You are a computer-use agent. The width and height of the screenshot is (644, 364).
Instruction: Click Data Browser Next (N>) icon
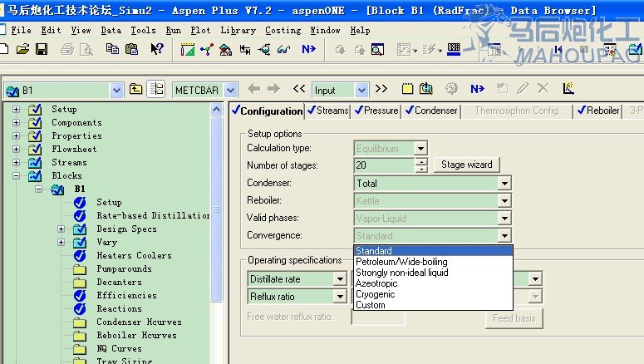(x=477, y=89)
